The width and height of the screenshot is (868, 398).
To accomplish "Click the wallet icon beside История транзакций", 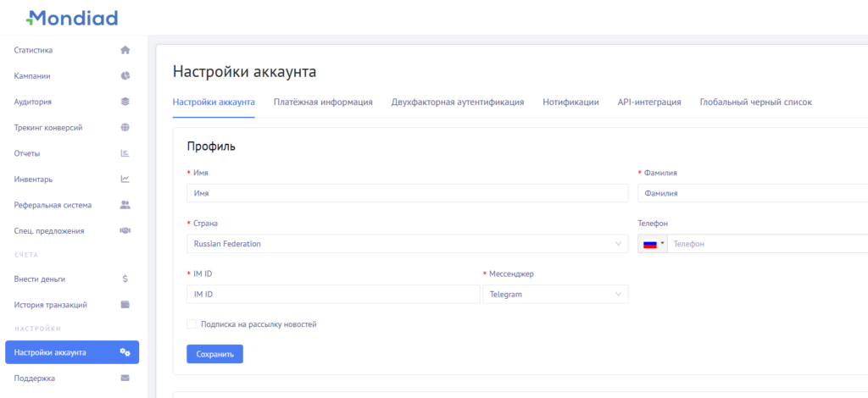I will pyautogui.click(x=125, y=305).
